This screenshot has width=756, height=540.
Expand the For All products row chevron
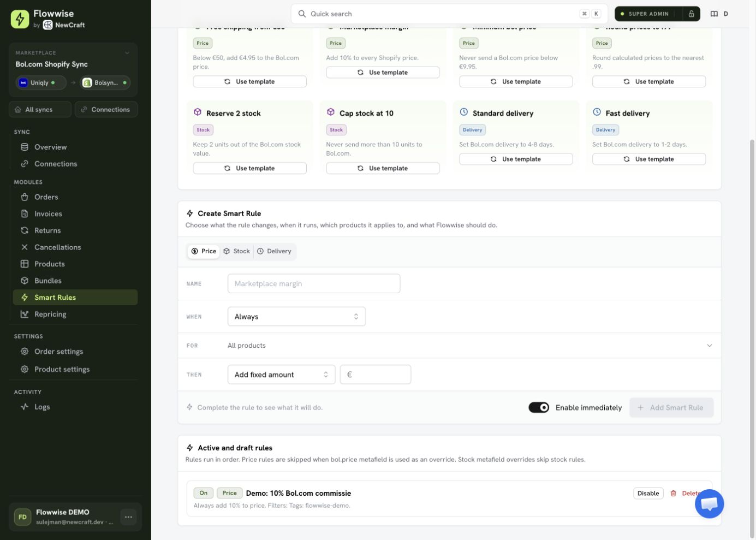(x=710, y=346)
